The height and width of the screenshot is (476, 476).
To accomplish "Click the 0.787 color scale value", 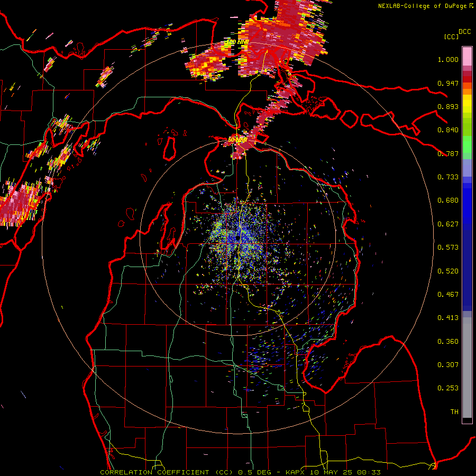I will (448, 153).
